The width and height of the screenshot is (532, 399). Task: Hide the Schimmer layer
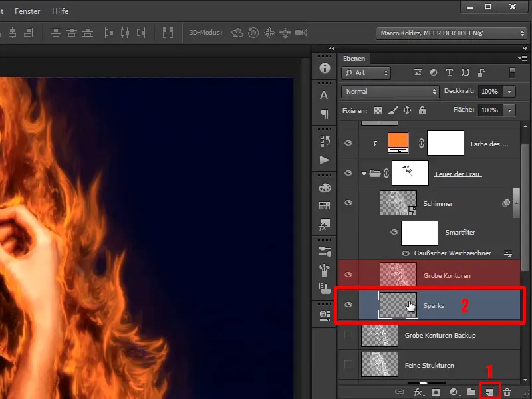[348, 203]
